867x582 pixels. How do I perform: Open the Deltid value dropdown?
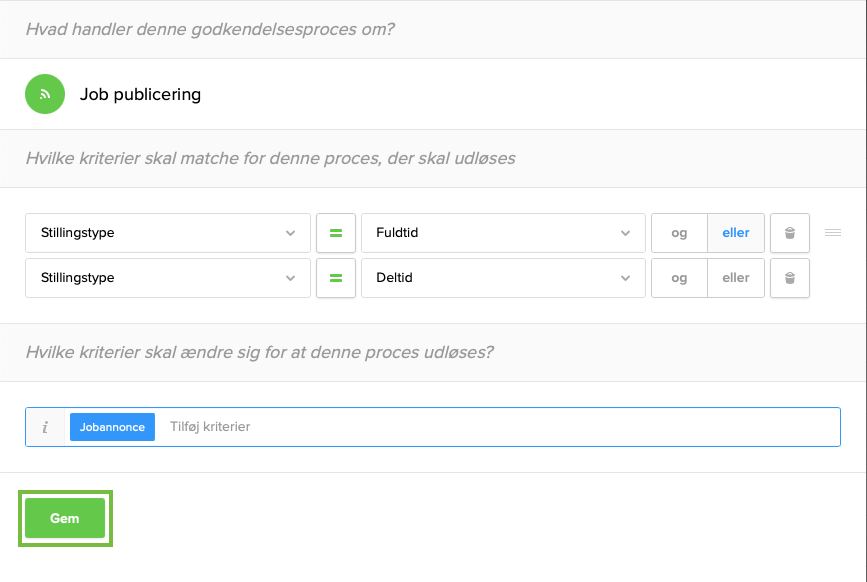[x=503, y=278]
